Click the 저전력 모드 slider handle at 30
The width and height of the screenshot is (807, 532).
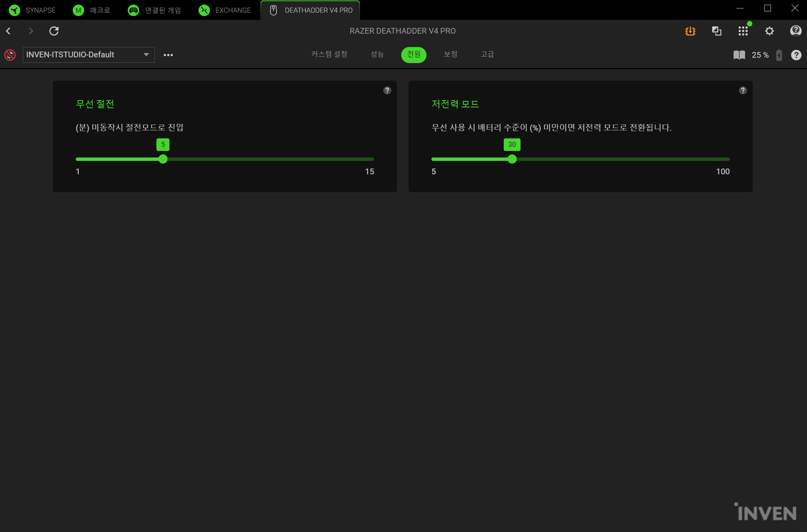[512, 159]
